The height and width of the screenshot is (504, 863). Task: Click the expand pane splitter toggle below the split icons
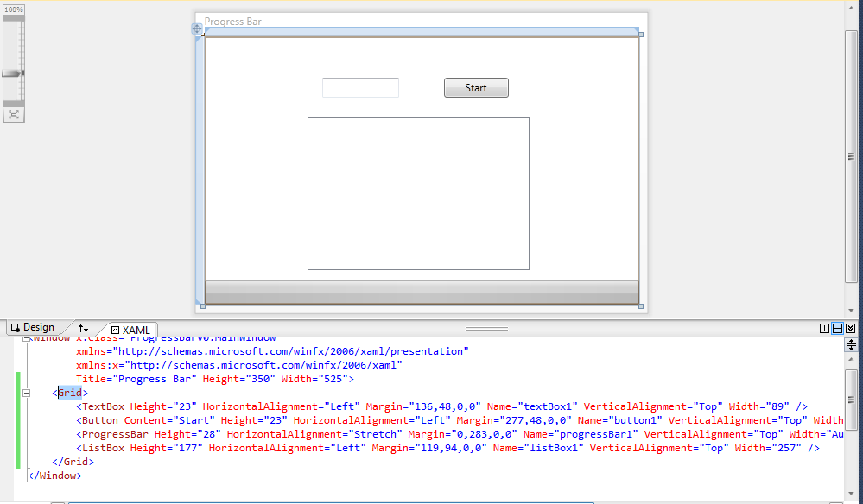tap(850, 344)
